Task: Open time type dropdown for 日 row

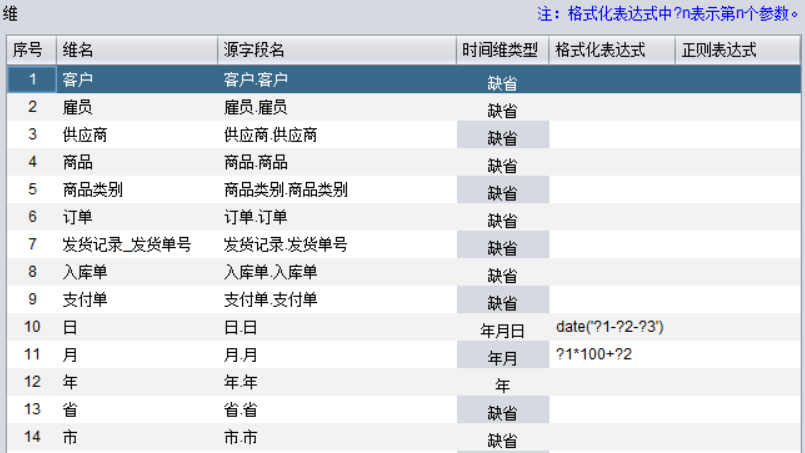Action: (502, 329)
